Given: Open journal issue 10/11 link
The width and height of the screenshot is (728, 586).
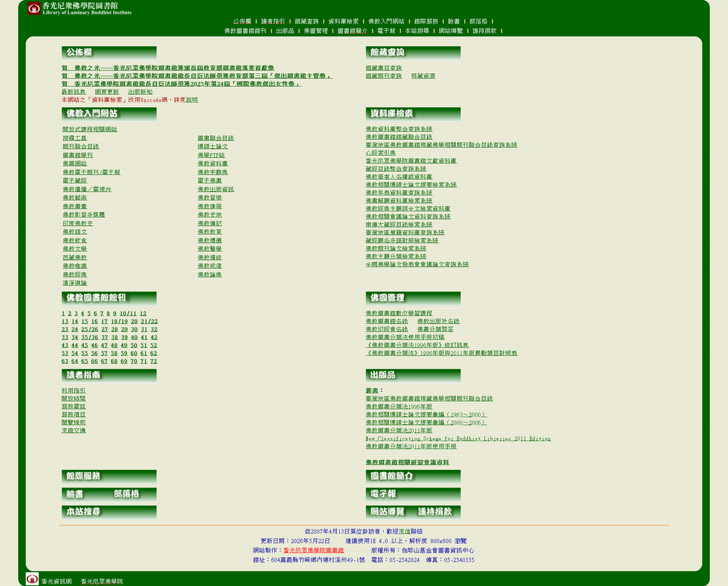Looking at the screenshot, I should point(128,313).
